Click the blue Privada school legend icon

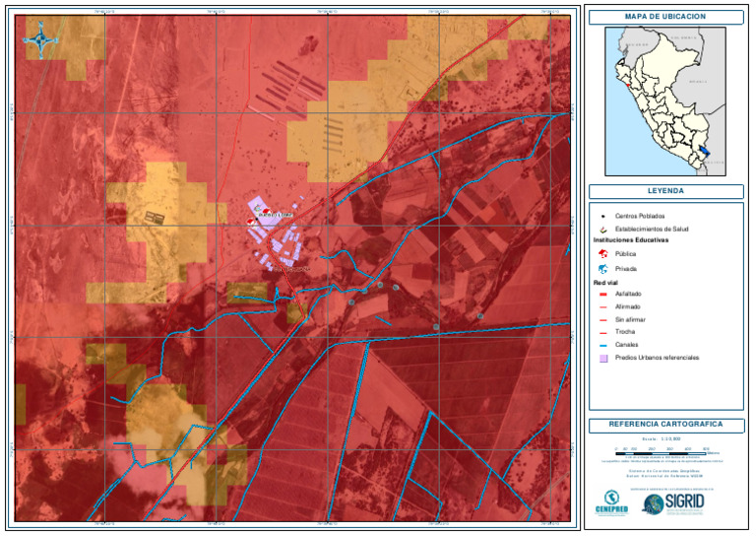603,269
